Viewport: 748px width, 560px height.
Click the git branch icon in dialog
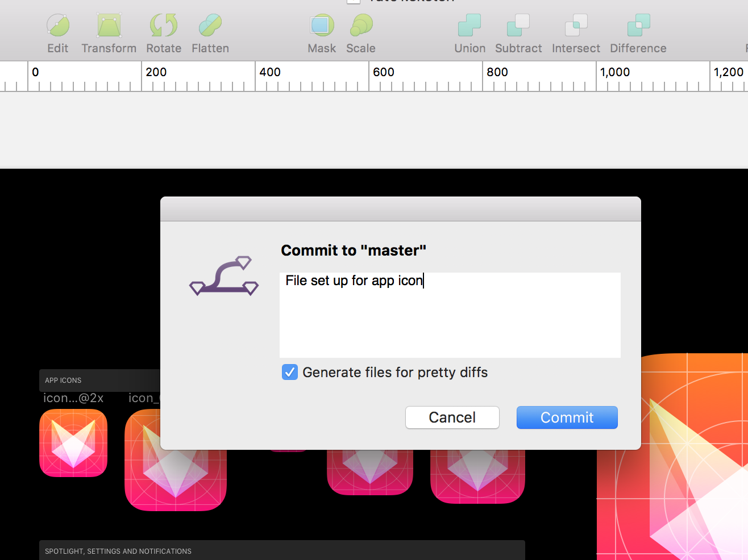coord(224,276)
